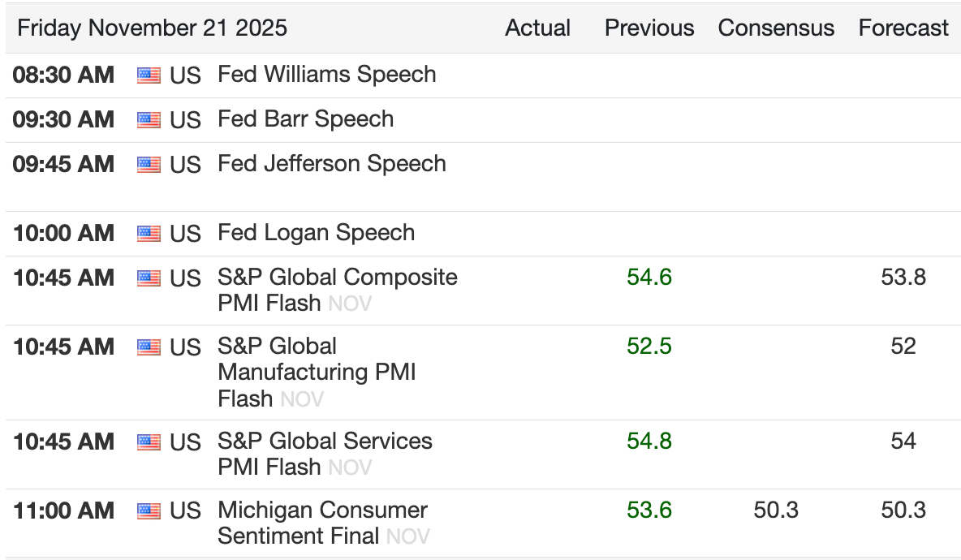Image resolution: width=961 pixels, height=560 pixels.
Task: Click the Forecast column header
Action: (903, 28)
